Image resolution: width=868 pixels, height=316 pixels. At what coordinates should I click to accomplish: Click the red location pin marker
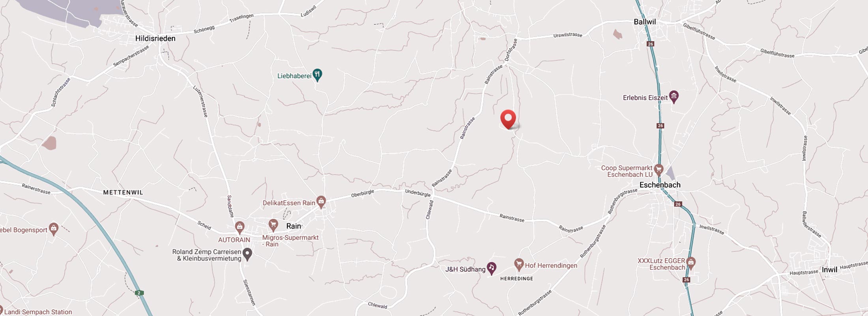click(508, 119)
